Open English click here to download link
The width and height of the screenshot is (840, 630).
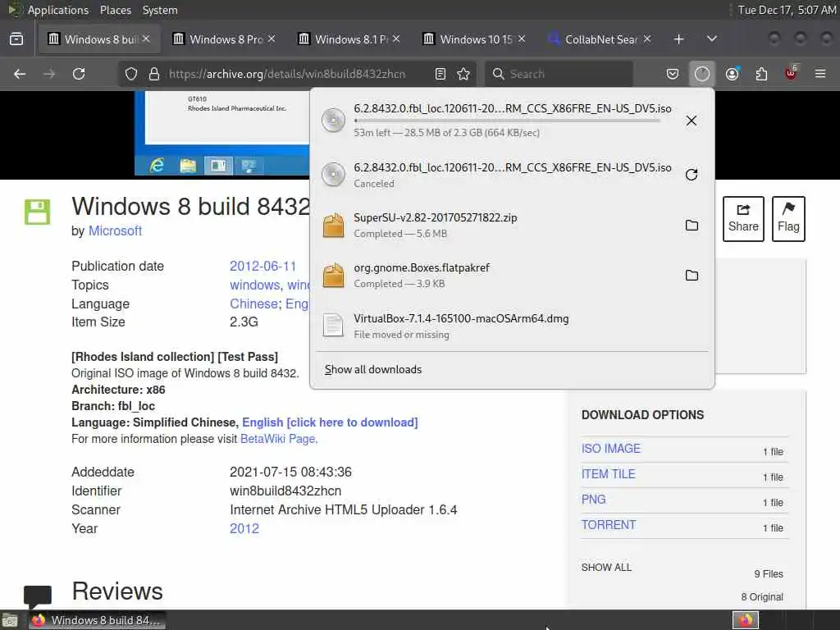point(330,422)
